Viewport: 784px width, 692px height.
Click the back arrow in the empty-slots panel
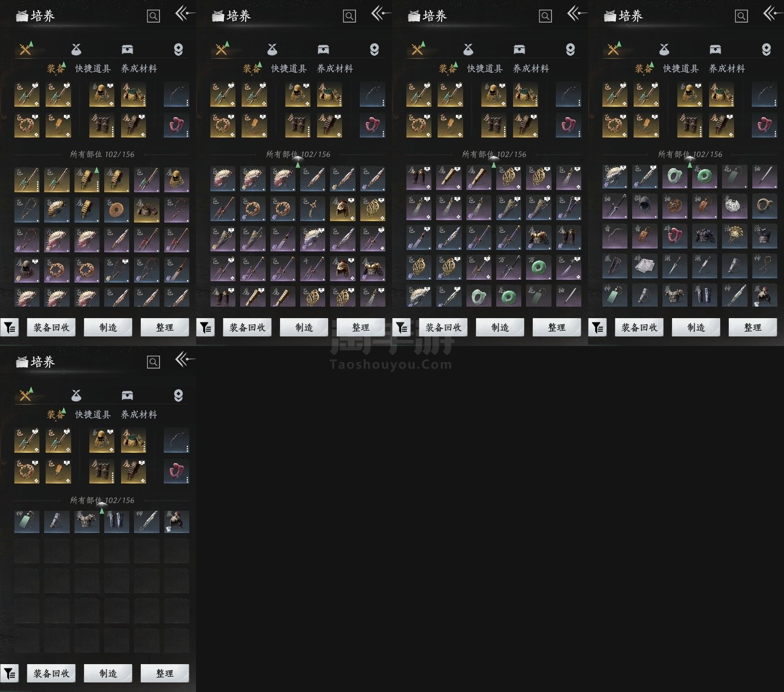[185, 359]
